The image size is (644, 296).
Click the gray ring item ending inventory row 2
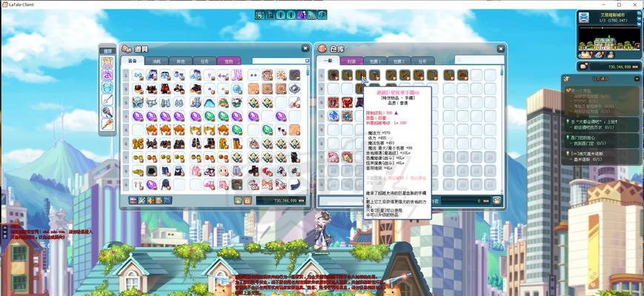pos(294,89)
